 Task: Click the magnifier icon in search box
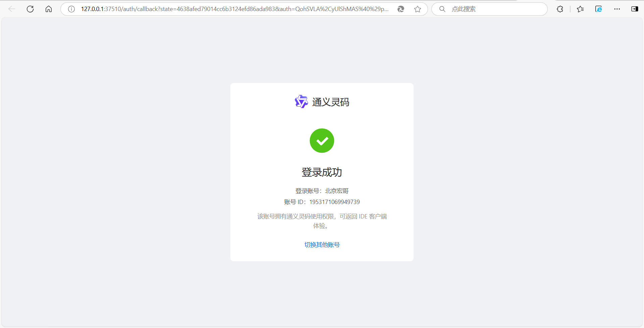tap(442, 9)
